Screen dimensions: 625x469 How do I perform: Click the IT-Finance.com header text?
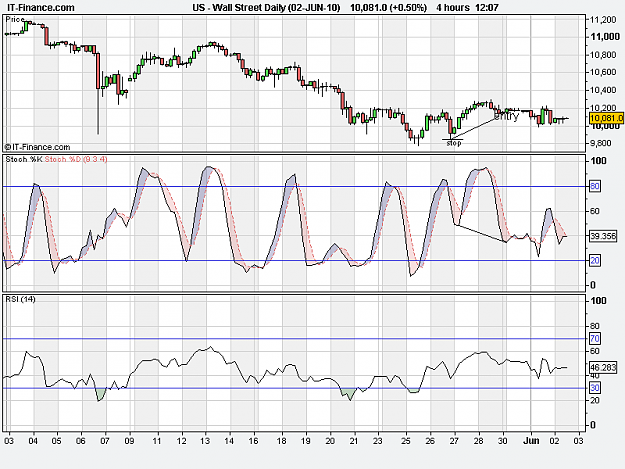tap(41, 8)
